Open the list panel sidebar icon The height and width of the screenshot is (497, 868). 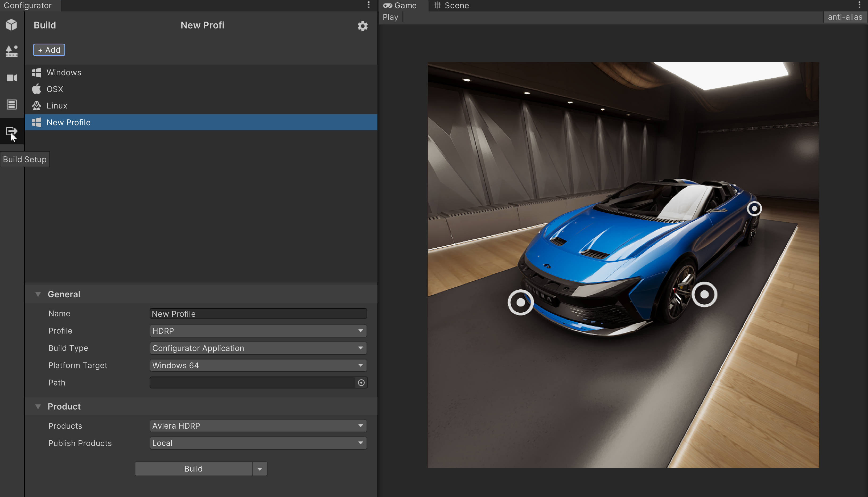tap(12, 105)
